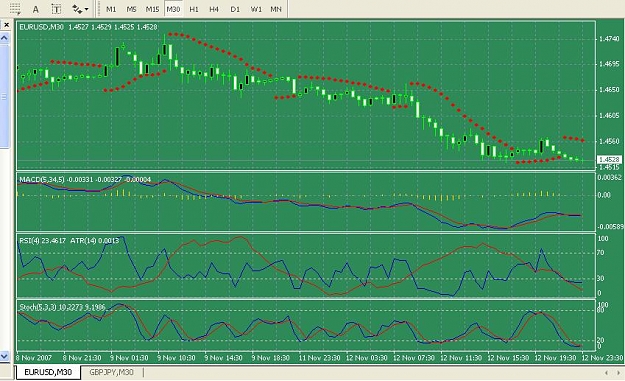Click the 1.4695 price axis label

point(609,64)
